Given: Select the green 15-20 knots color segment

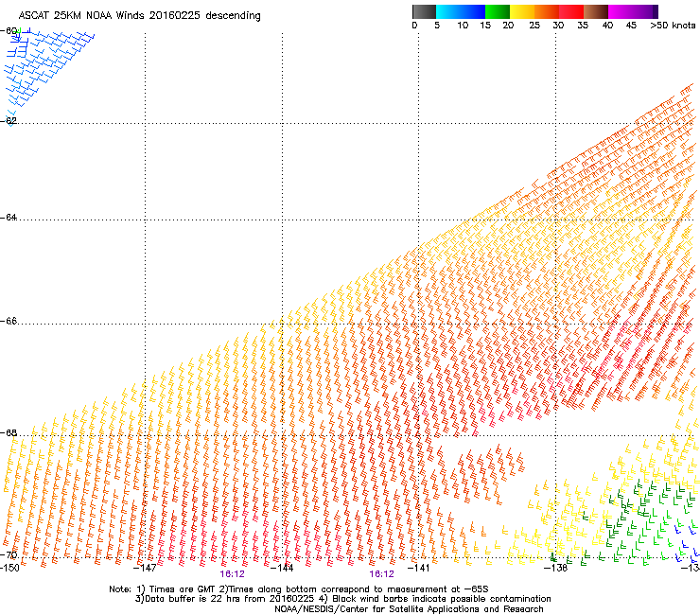Looking at the screenshot, I should 498,11.
